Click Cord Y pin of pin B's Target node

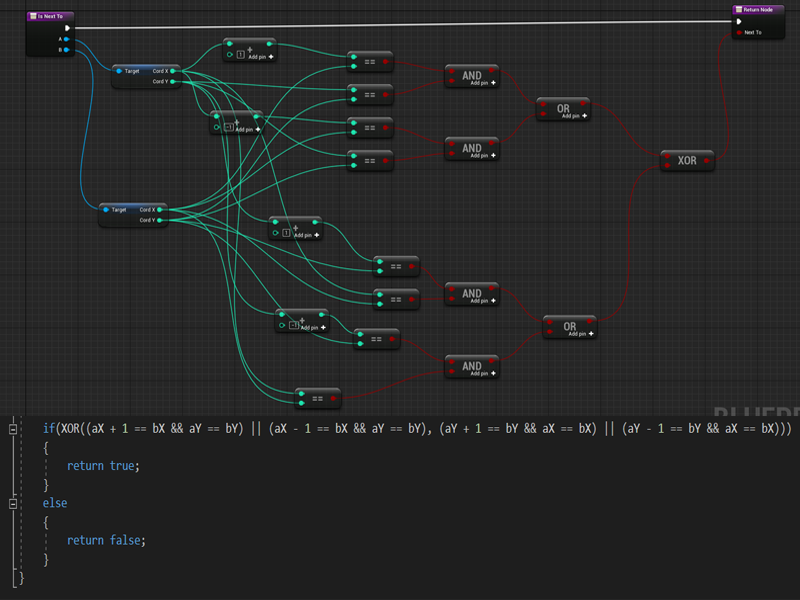(160, 220)
